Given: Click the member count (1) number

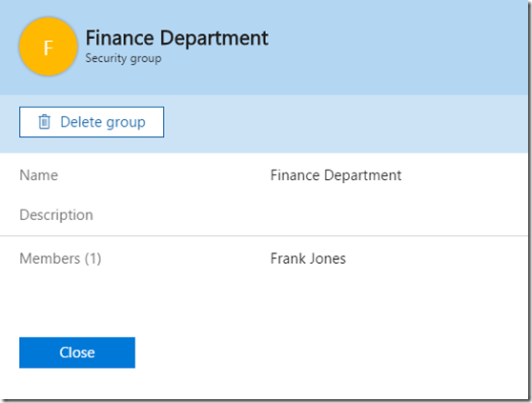Looking at the screenshot, I should tap(92, 258).
